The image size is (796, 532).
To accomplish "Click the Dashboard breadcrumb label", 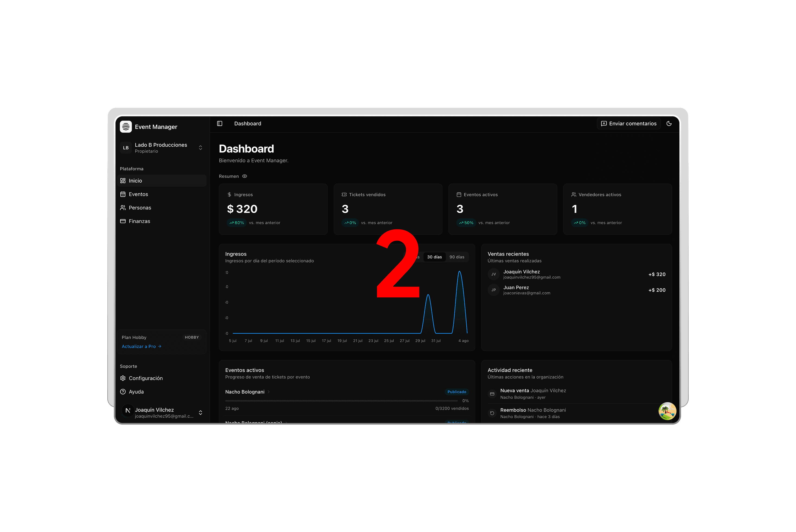I will [248, 124].
